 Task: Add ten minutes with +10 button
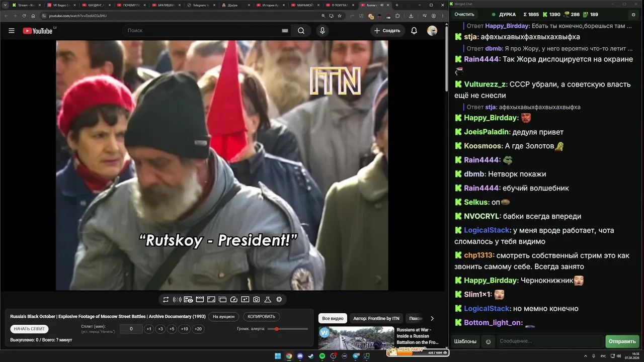pos(185,329)
